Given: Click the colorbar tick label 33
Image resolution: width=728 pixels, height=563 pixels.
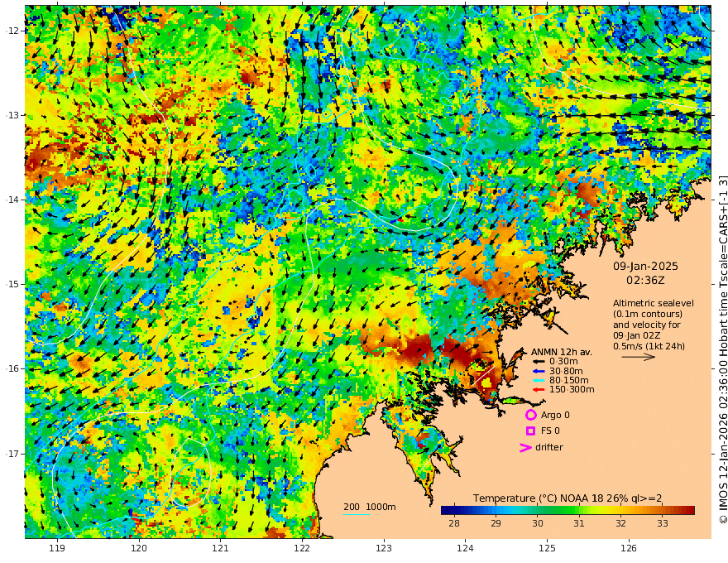Looking at the screenshot, I should click(663, 523).
